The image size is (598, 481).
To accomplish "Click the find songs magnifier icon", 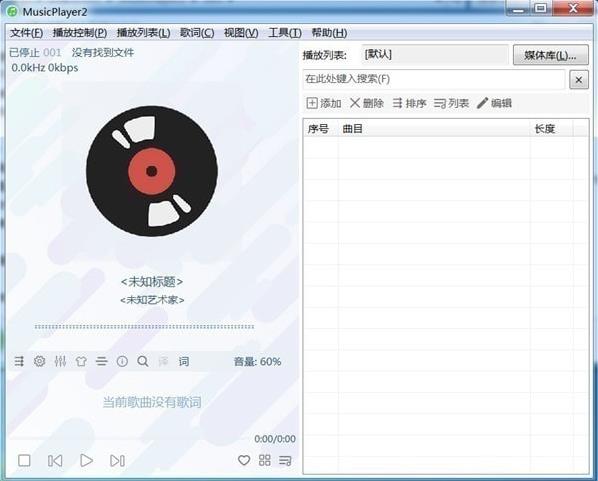I will click(143, 361).
